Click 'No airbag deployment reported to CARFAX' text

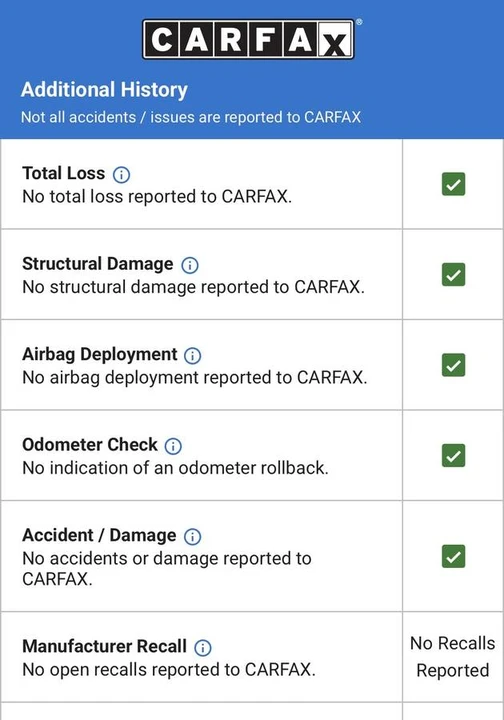195,377
